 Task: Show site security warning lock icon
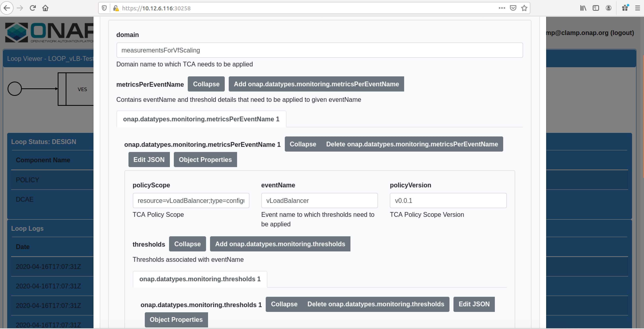pos(116,8)
